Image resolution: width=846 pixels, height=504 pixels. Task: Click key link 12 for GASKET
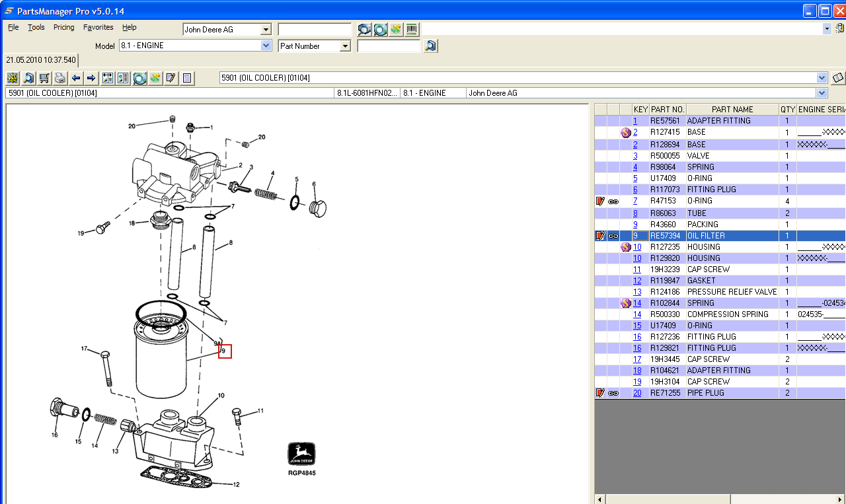637,281
